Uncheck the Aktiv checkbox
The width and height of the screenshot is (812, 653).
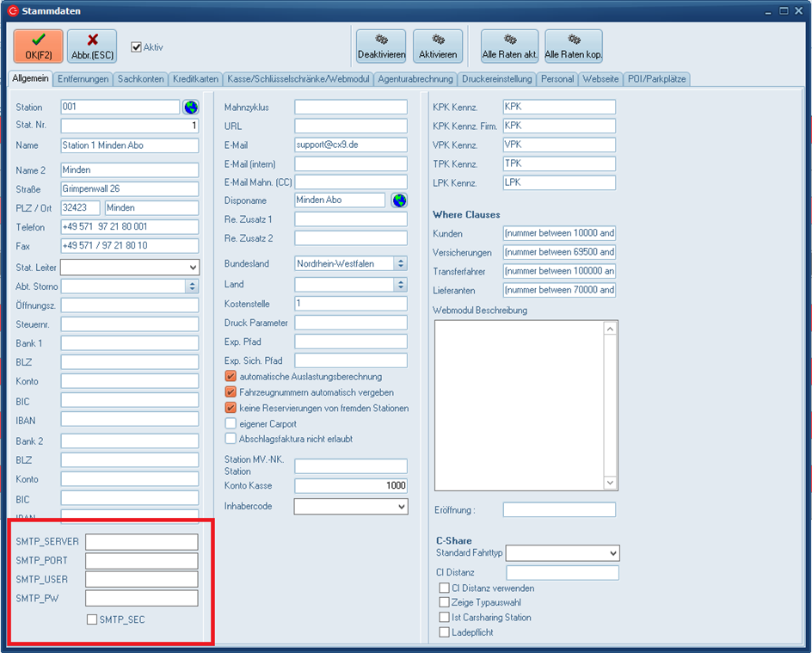136,47
